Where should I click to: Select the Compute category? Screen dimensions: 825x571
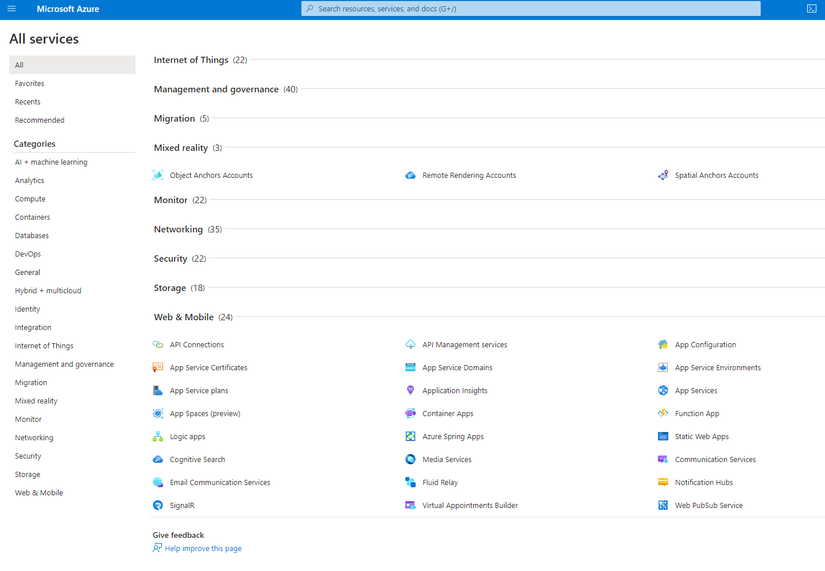pos(30,199)
